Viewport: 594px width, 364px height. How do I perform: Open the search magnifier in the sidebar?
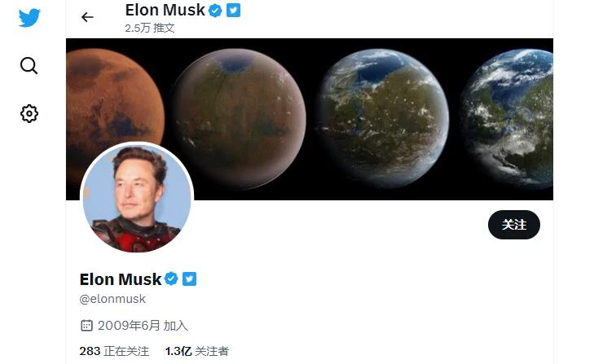(x=29, y=65)
